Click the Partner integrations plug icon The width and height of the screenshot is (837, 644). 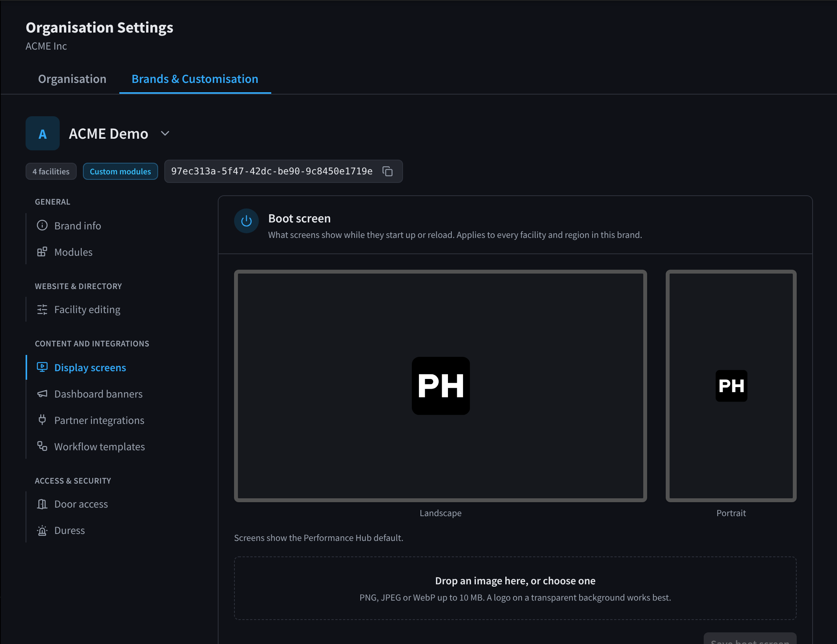(x=42, y=420)
